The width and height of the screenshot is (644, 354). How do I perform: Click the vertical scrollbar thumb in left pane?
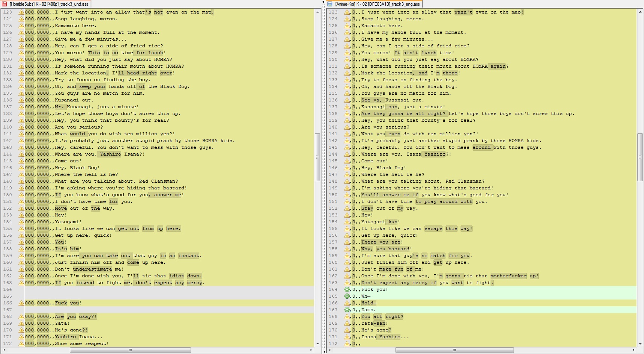[317, 157]
